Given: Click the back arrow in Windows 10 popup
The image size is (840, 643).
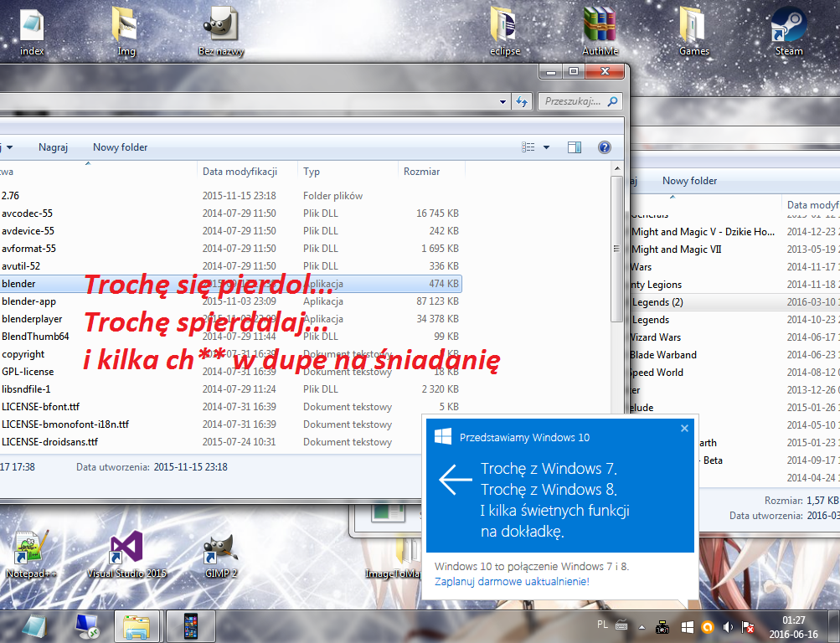Looking at the screenshot, I should click(x=455, y=479).
